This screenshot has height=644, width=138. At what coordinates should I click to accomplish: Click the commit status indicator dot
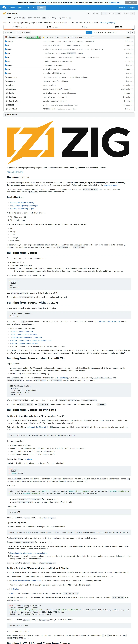tap(43, 37)
